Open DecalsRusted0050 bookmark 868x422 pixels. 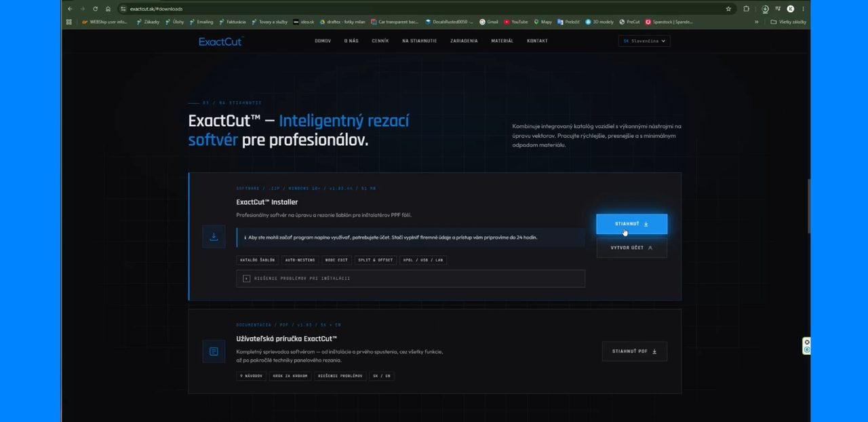tap(449, 22)
